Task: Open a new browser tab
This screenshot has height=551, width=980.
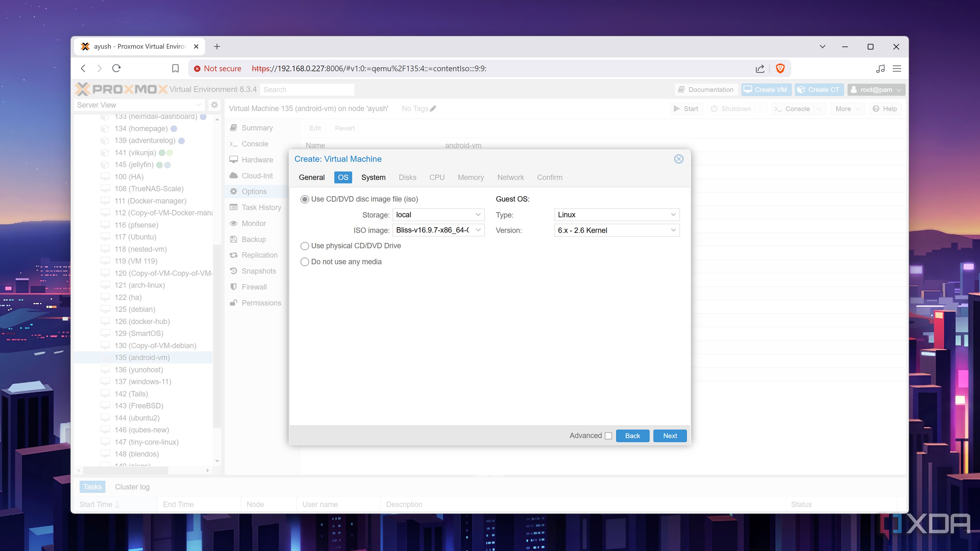Action: click(x=217, y=46)
